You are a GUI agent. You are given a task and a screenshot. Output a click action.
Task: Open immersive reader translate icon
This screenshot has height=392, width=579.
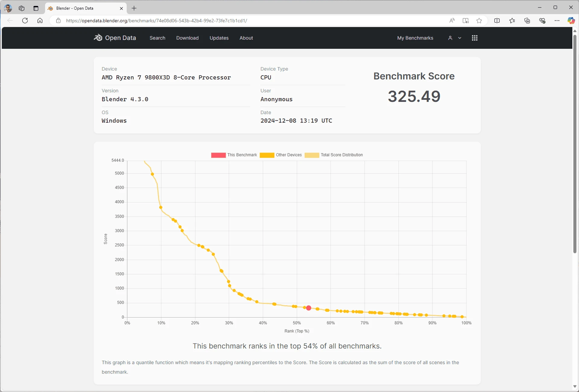[x=465, y=21]
